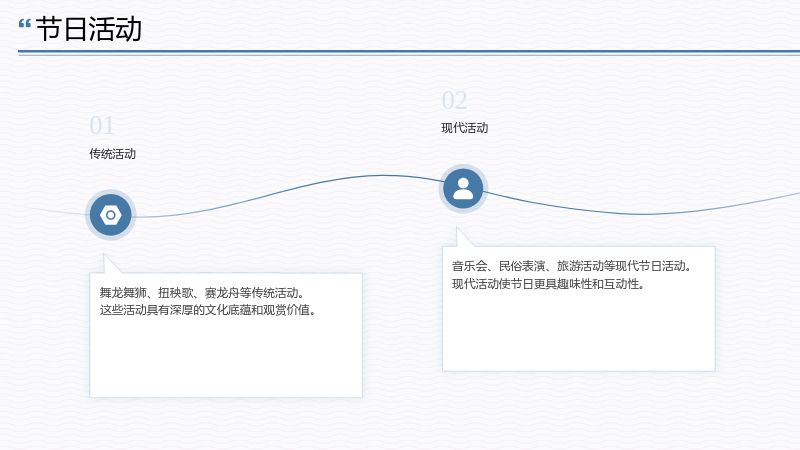Screen dimensions: 800x450
Task: Click the text 音乐会、民俗表演、旅游活动等现代节日活动
Action: (571, 266)
